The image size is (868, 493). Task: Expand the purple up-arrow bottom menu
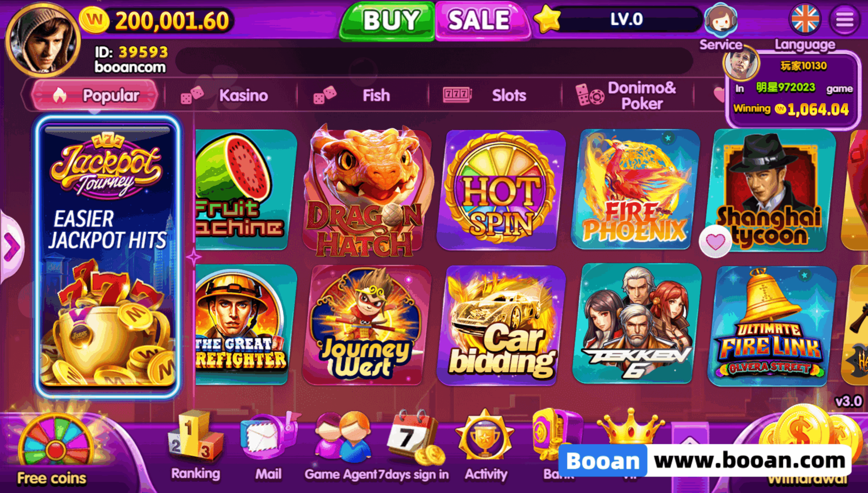pyautogui.click(x=689, y=435)
